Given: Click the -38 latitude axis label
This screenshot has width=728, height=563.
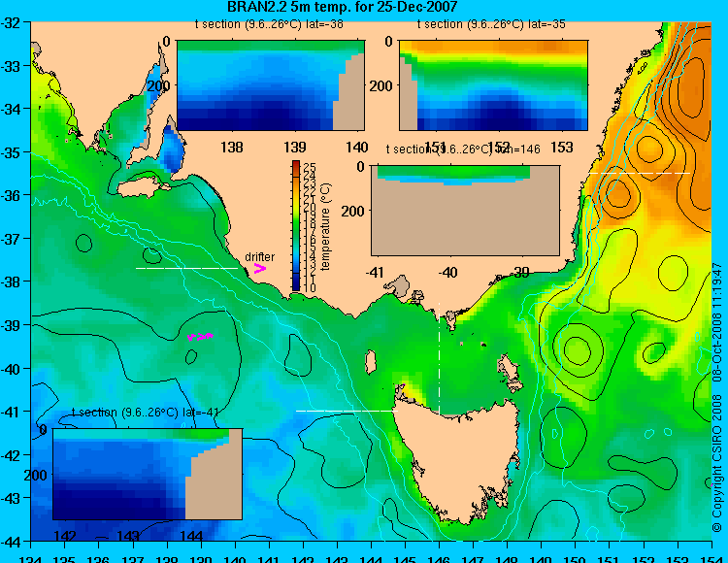Looking at the screenshot, I should click(11, 281).
